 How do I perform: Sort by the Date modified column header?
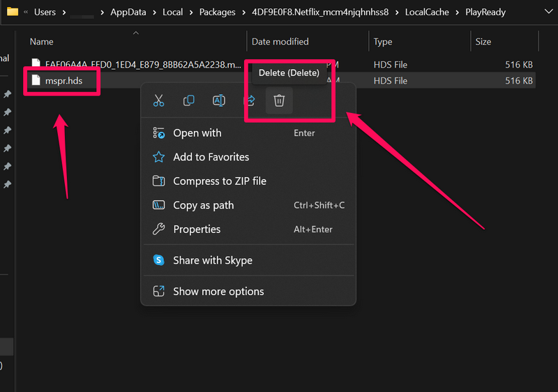(280, 42)
